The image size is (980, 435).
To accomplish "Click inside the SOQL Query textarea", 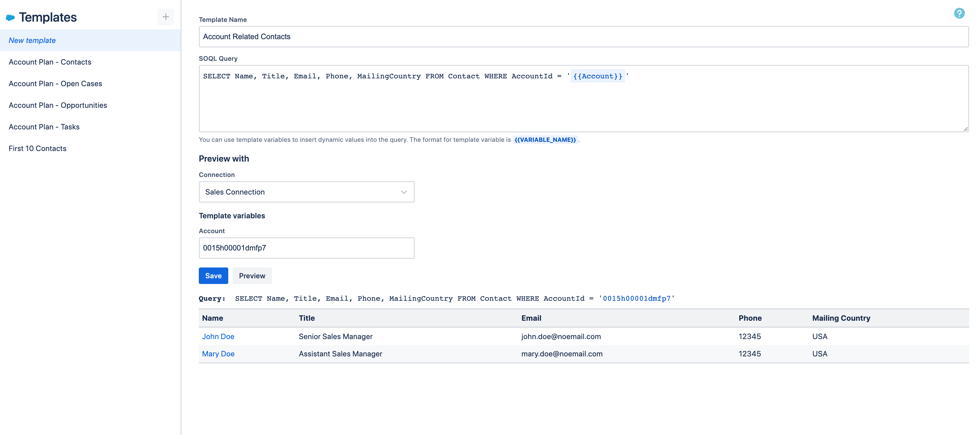I will coord(583,106).
